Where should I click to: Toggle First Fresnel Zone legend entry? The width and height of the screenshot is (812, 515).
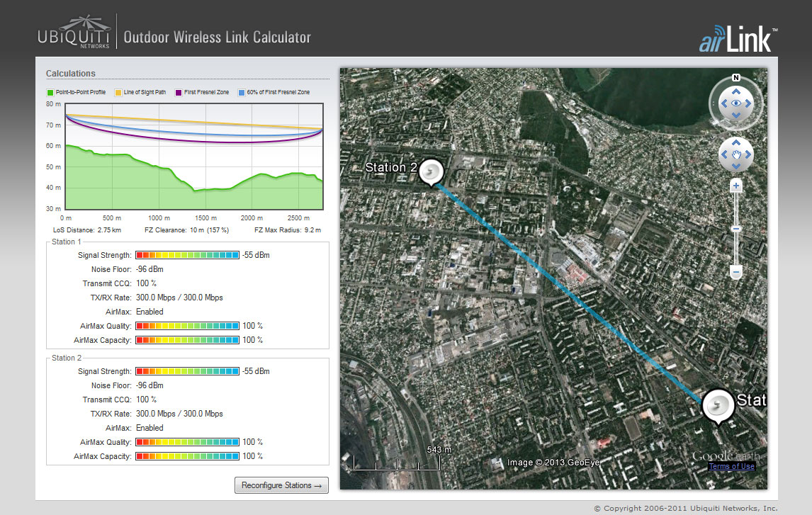tap(202, 93)
